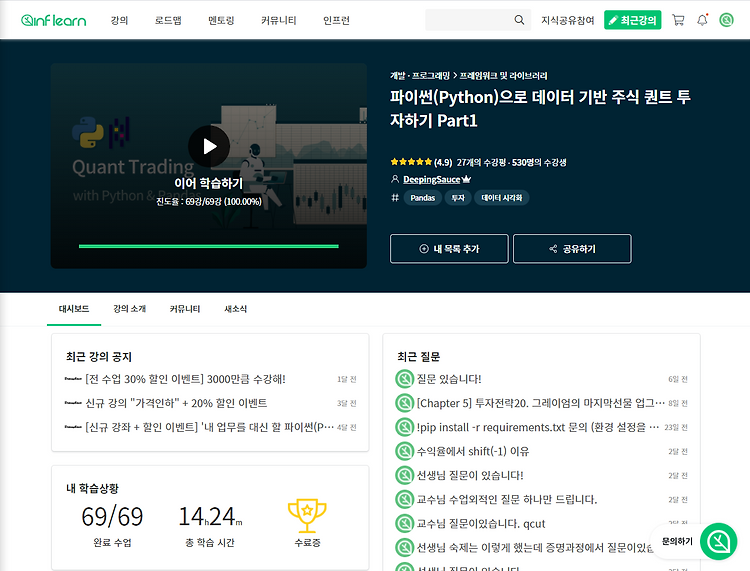Image resolution: width=750 pixels, height=571 pixels.
Task: Switch to the 커뮤니티 tab below banner
Action: point(185,309)
